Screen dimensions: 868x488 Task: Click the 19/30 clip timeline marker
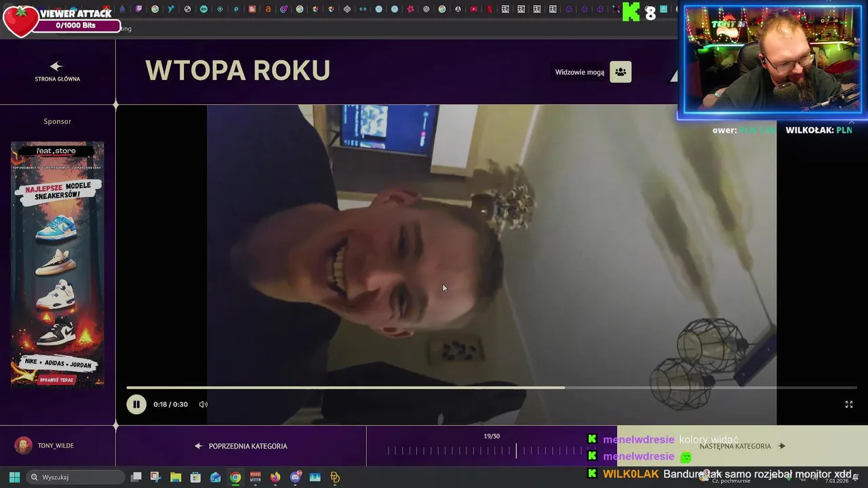coord(516,451)
